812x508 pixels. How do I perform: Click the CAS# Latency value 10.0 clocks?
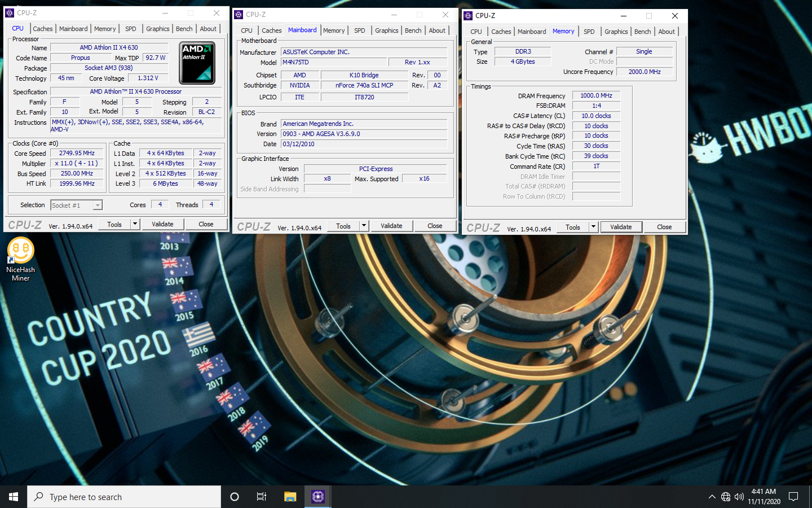coord(596,116)
